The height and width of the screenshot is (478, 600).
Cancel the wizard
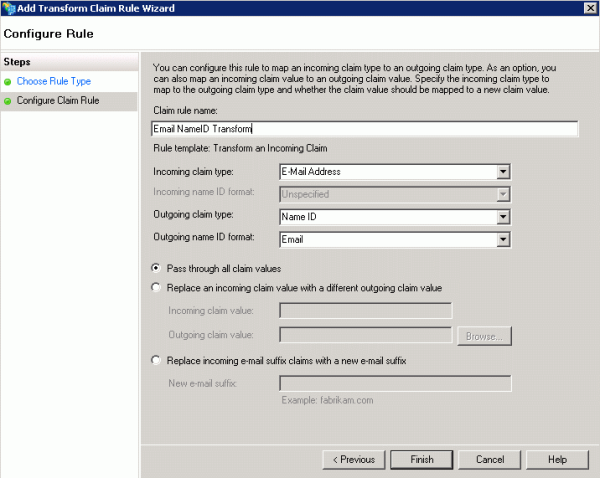pos(489,460)
